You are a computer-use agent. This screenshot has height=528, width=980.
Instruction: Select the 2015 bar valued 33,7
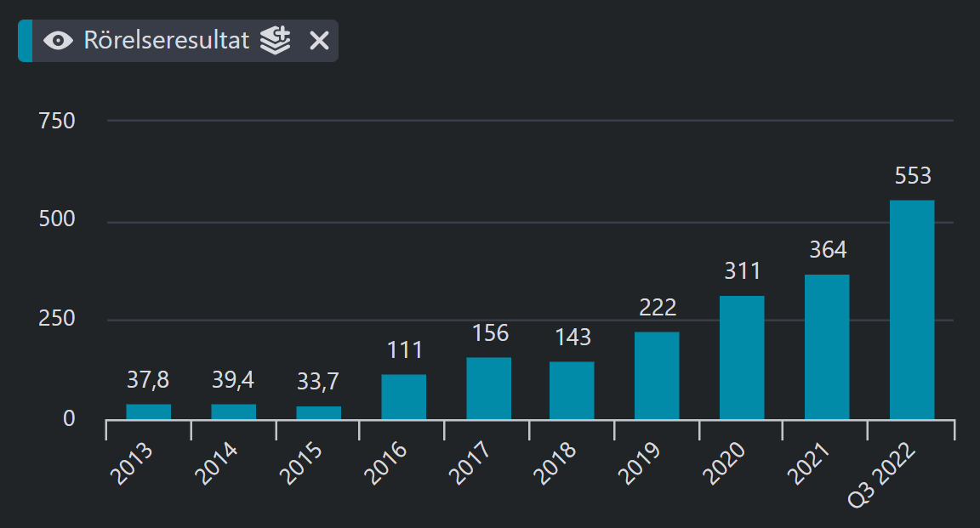coord(319,412)
